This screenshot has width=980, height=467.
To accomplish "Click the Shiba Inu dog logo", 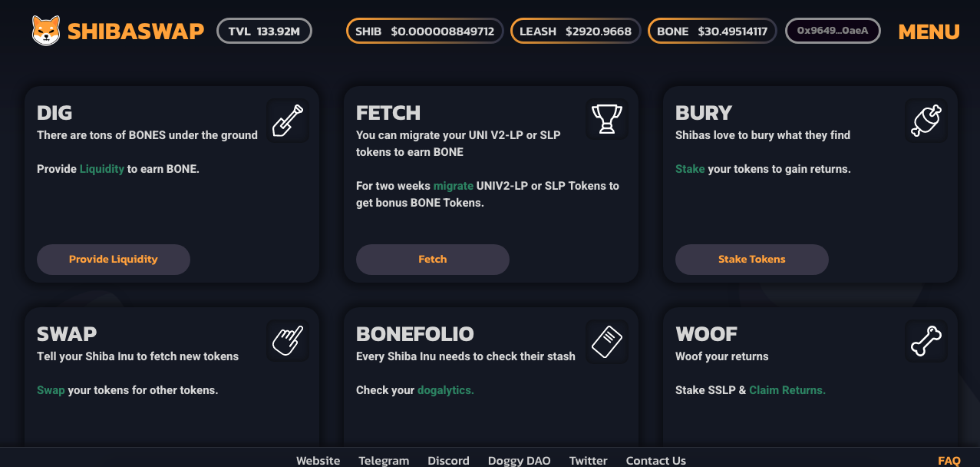I will [46, 31].
